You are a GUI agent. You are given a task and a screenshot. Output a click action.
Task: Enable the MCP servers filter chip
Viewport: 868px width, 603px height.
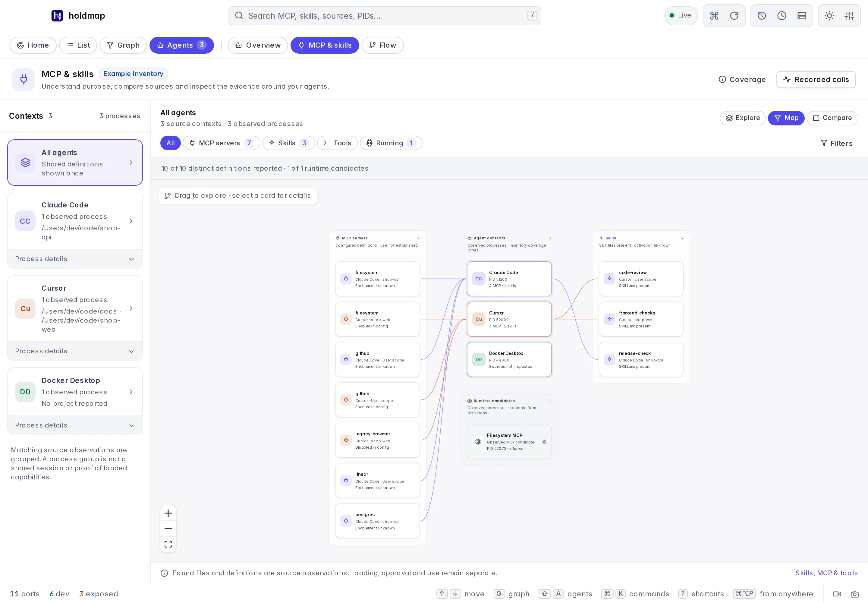pyautogui.click(x=221, y=143)
